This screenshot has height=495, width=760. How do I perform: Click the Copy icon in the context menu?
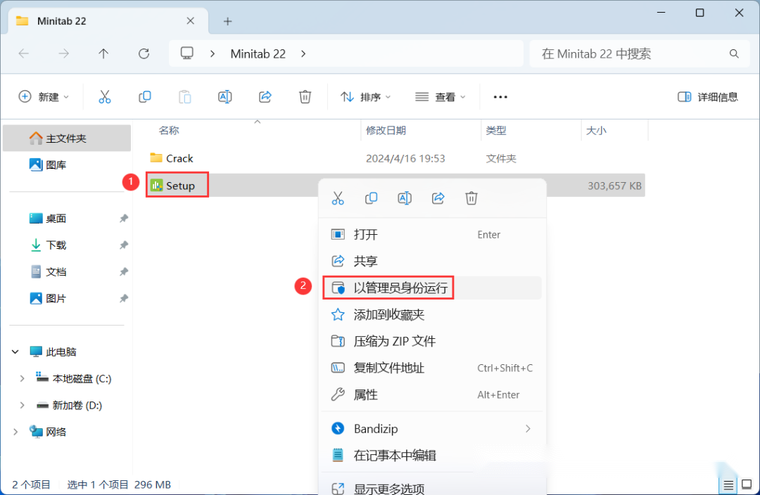click(x=371, y=198)
